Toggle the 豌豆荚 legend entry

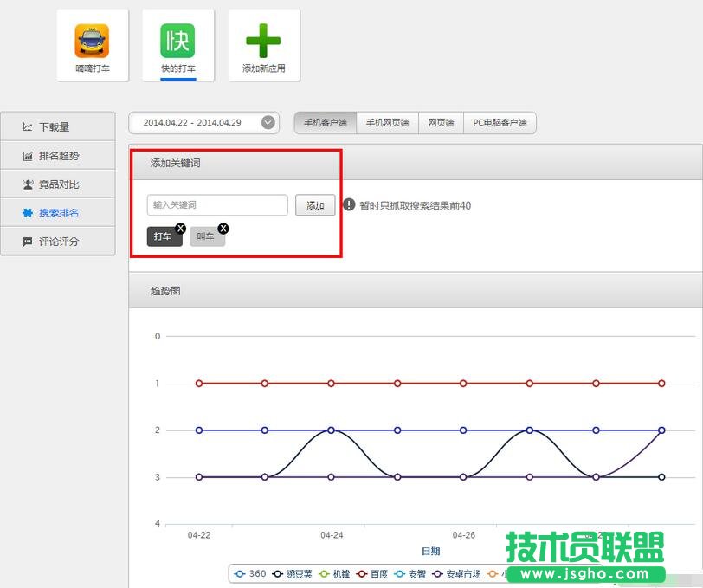pyautogui.click(x=288, y=573)
